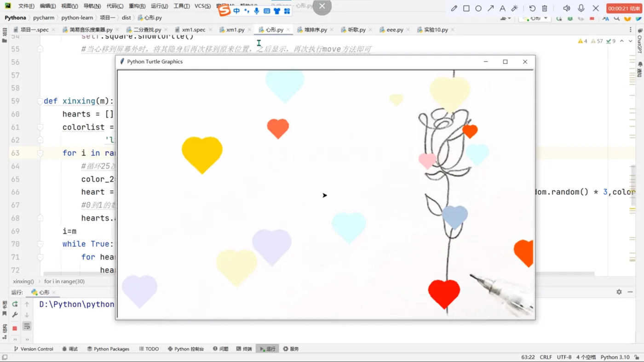Open Sogou voice input microphone
This screenshot has width=644, height=362.
click(x=257, y=11)
